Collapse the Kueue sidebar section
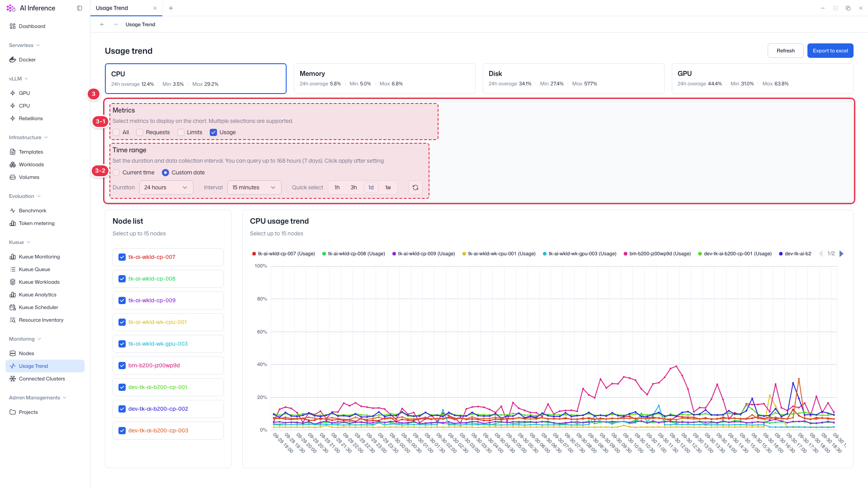Screen dimensions: 868x488 (20, 242)
